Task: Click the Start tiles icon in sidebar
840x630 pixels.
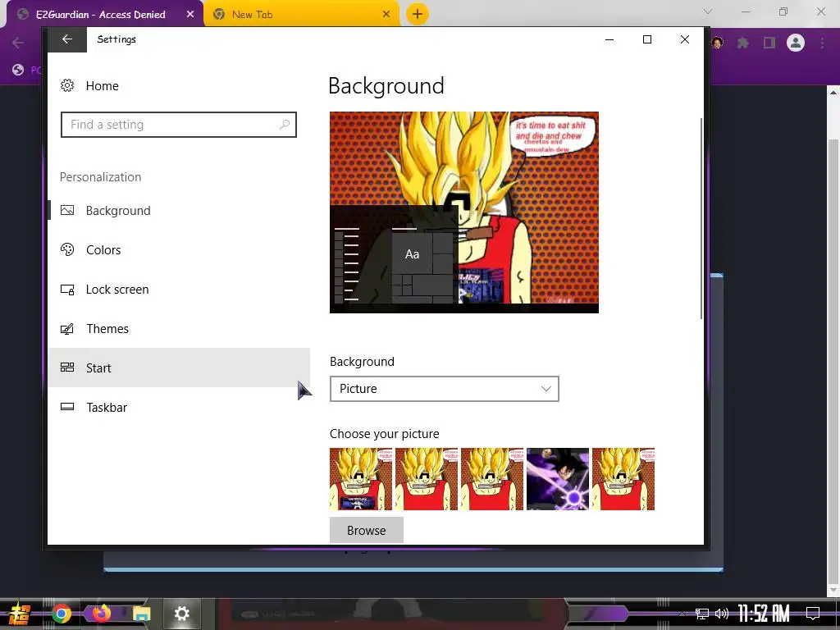Action: [x=67, y=367]
